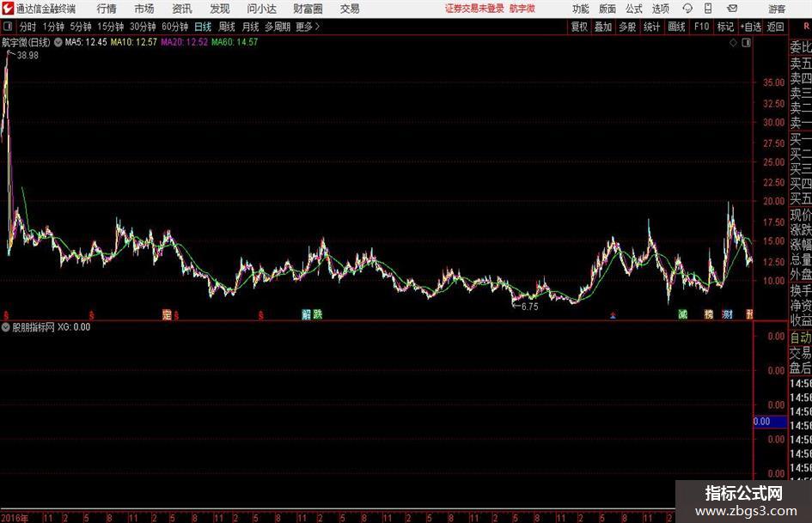Open the 选项 menu

pos(660,9)
